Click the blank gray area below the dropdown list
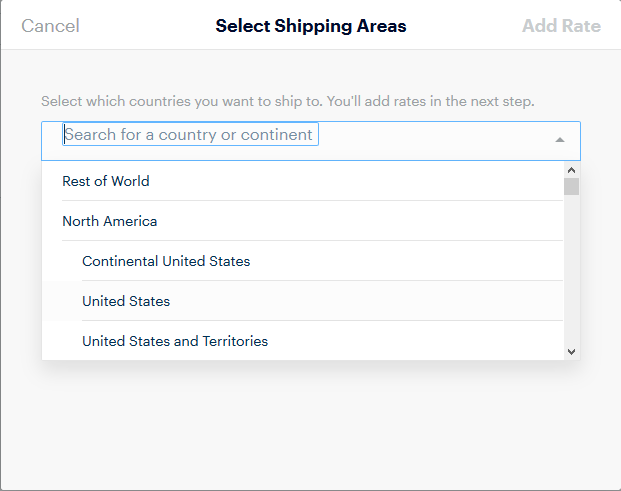The height and width of the screenshot is (491, 621). pos(310,424)
